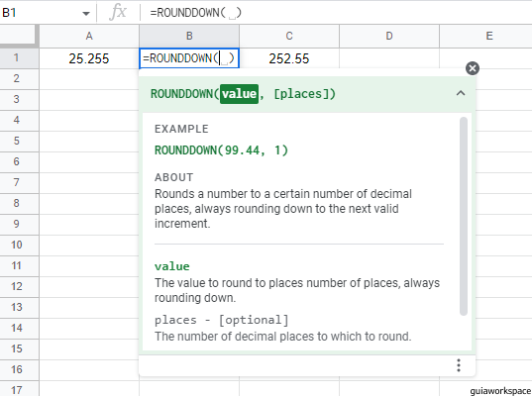Open the help popup three-dot menu
The height and width of the screenshot is (396, 532).
click(459, 365)
